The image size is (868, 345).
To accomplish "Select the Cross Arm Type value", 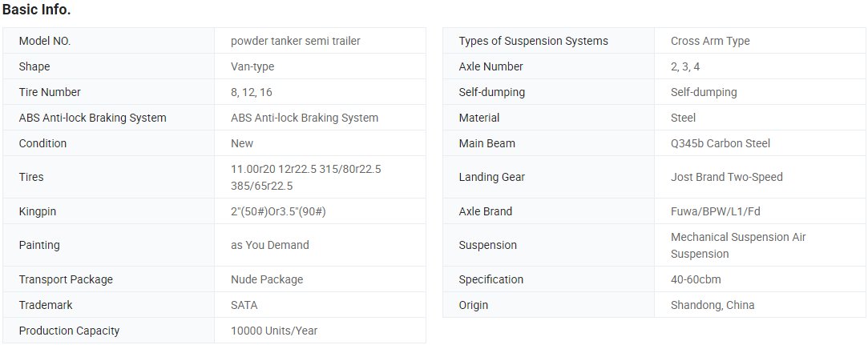I will 710,41.
